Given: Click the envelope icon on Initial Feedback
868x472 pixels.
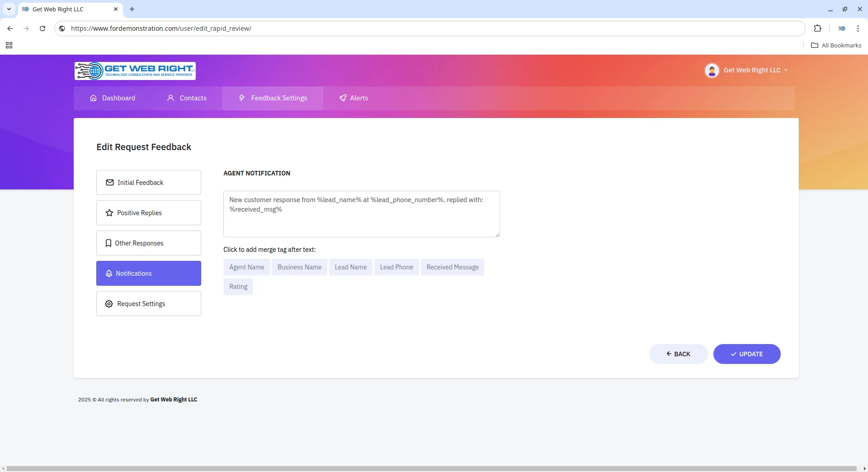Looking at the screenshot, I should pos(109,183).
